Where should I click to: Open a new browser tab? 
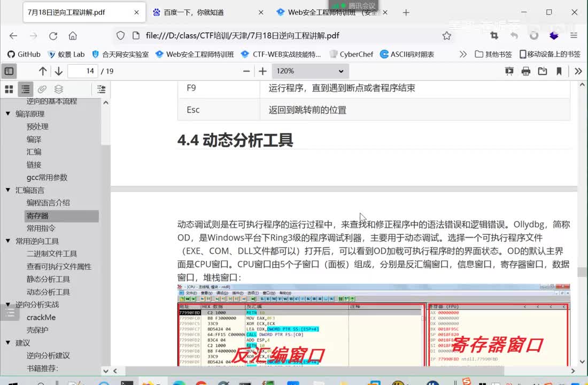406,12
